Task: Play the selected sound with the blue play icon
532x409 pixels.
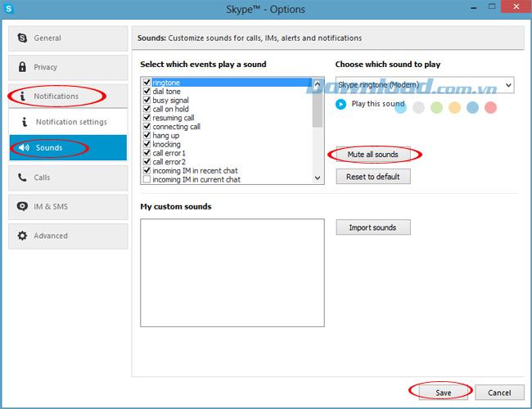Action: pos(340,104)
